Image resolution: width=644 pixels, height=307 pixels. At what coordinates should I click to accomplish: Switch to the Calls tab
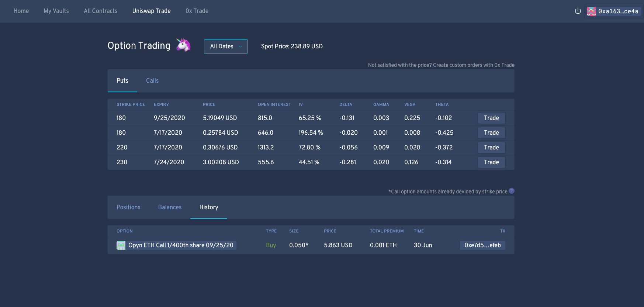tap(152, 81)
